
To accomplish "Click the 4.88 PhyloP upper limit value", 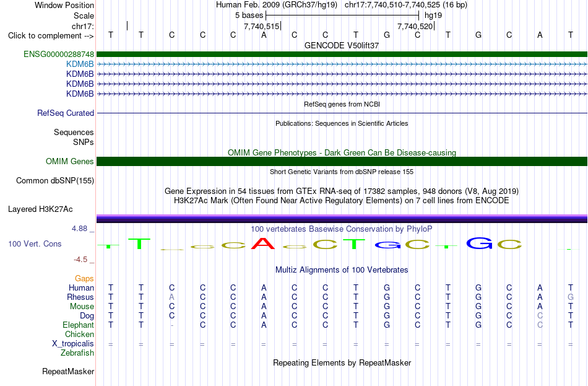I will tap(79, 228).
